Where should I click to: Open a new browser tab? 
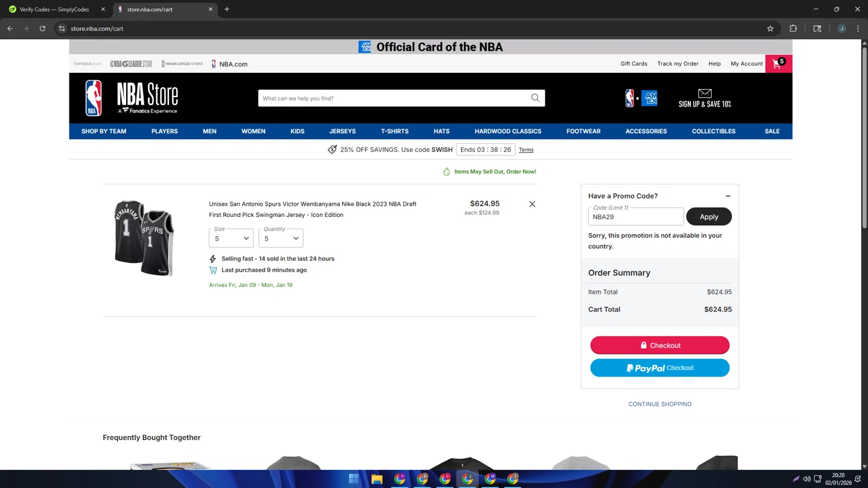[x=227, y=9]
